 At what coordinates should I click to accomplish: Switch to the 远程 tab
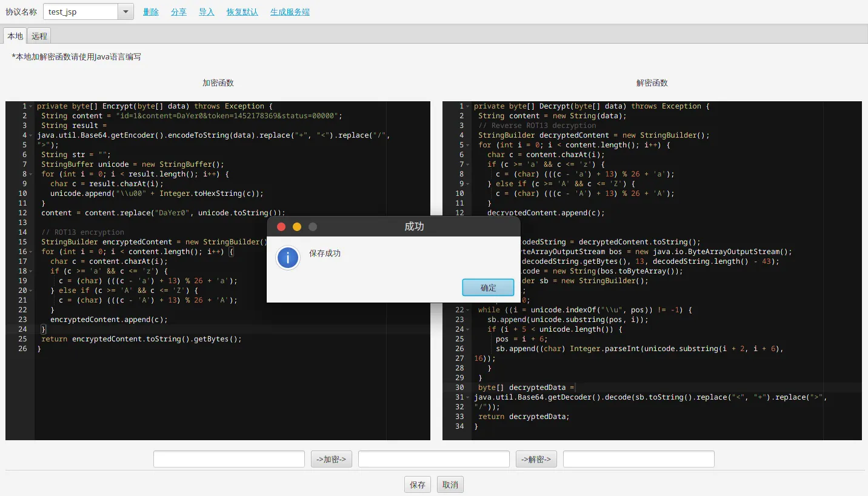coord(39,36)
